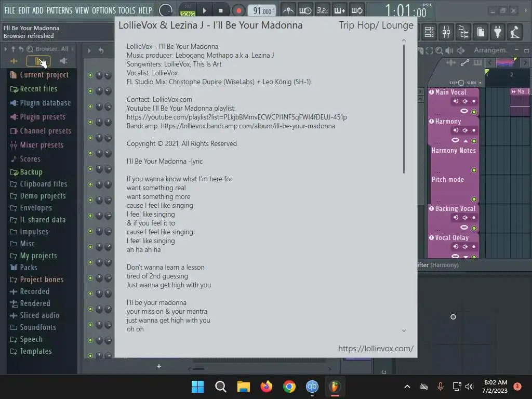Image resolution: width=532 pixels, height=399 pixels.
Task: Toggle Harmony track mute light
Action: tap(474, 141)
